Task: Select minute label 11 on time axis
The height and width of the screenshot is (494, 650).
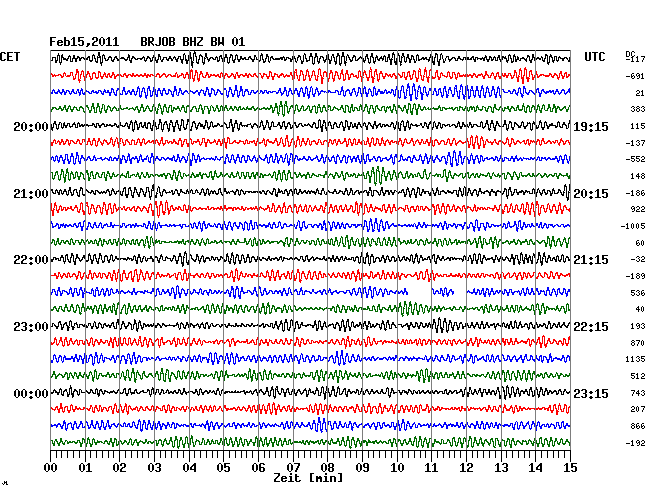Action: pyautogui.click(x=431, y=468)
